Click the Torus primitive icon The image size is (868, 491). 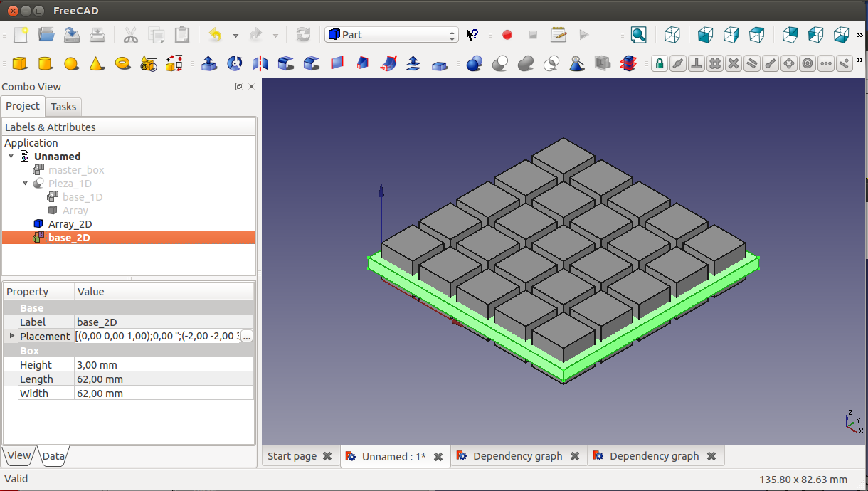pyautogui.click(x=122, y=63)
